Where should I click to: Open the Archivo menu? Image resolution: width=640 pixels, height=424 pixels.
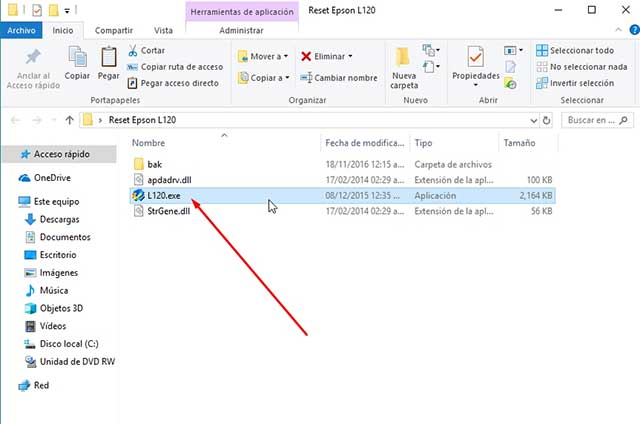(21, 31)
